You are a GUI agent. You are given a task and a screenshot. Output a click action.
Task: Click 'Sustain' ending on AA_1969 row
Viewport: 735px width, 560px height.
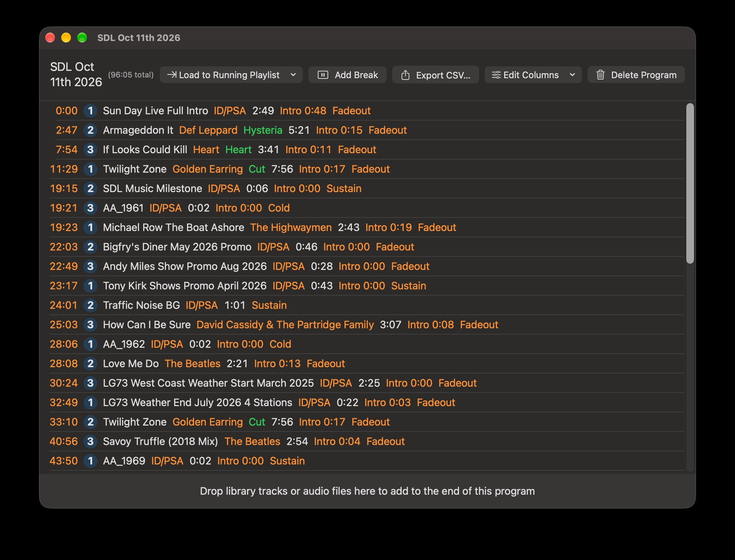[x=287, y=461]
